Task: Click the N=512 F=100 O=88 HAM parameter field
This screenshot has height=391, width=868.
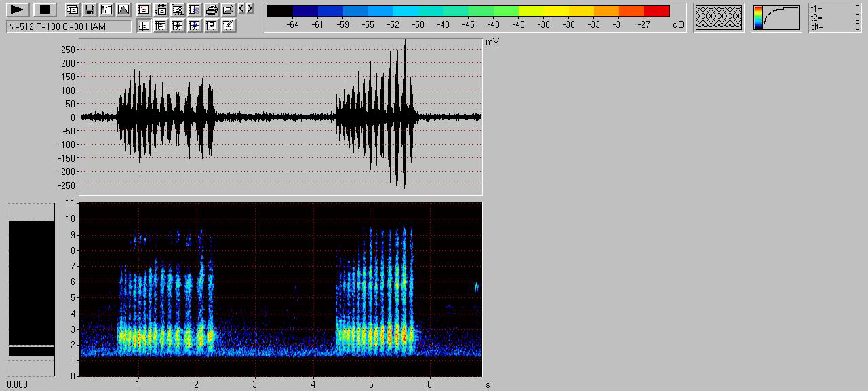Action: point(69,26)
